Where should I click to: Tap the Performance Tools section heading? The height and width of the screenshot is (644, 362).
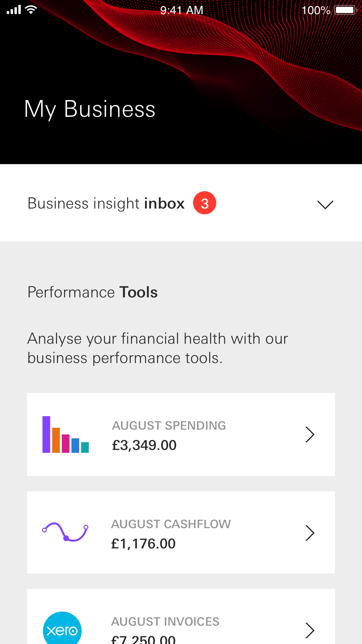[x=93, y=292]
